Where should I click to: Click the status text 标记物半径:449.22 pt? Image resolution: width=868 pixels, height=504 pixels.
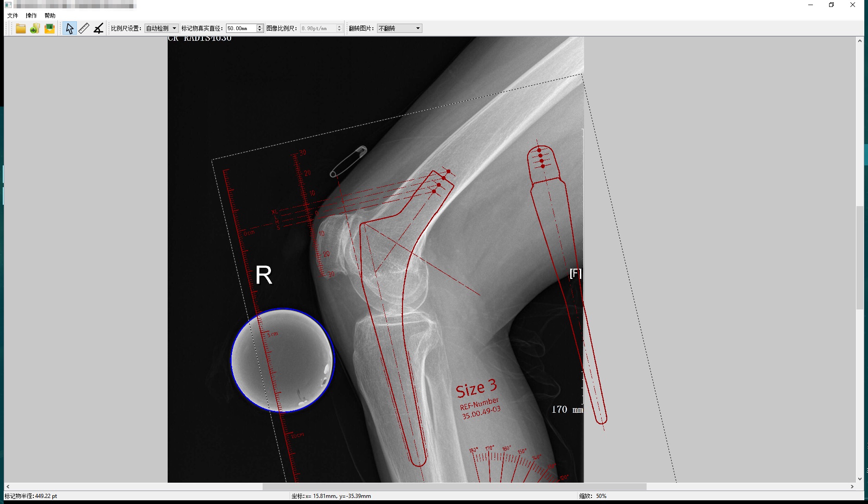click(31, 496)
